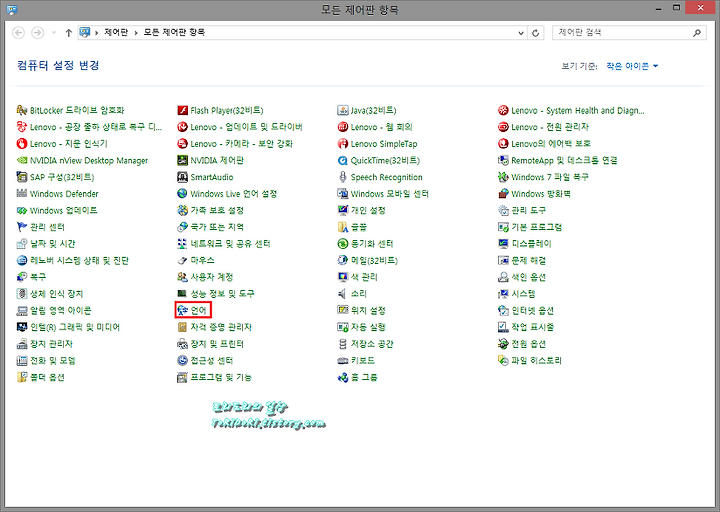720x512 pixels.
Task: Open the 날짜 및 시간 icon
Action: point(22,244)
